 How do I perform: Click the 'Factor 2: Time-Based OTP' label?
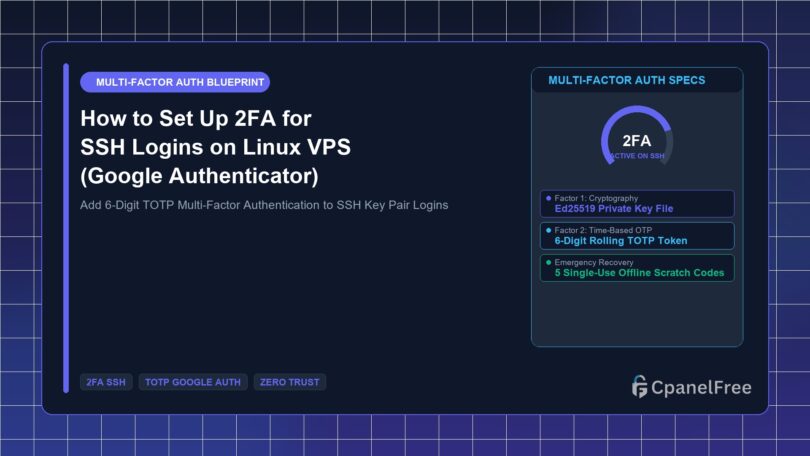point(603,230)
